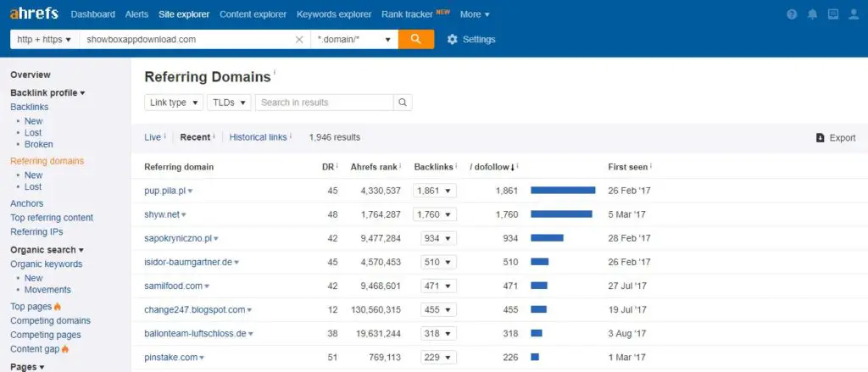This screenshot has height=372, width=868.
Task: Open Movements under Organic keywords
Action: click(47, 290)
